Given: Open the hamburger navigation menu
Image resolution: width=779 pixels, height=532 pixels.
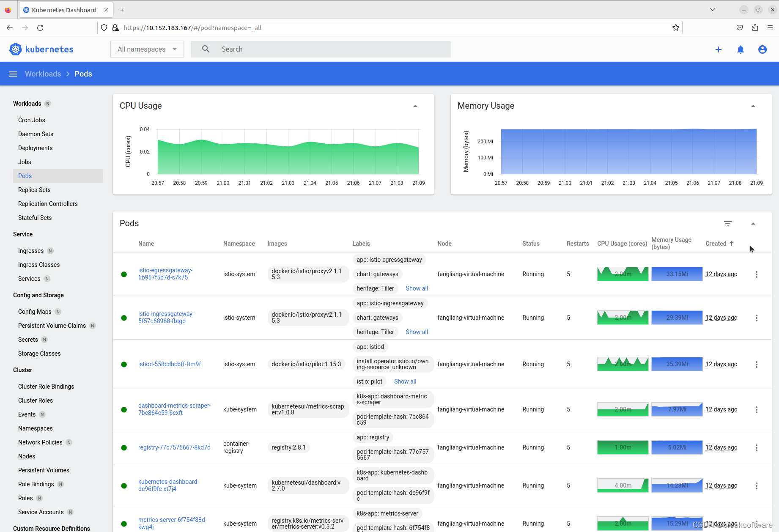Looking at the screenshot, I should pos(13,74).
